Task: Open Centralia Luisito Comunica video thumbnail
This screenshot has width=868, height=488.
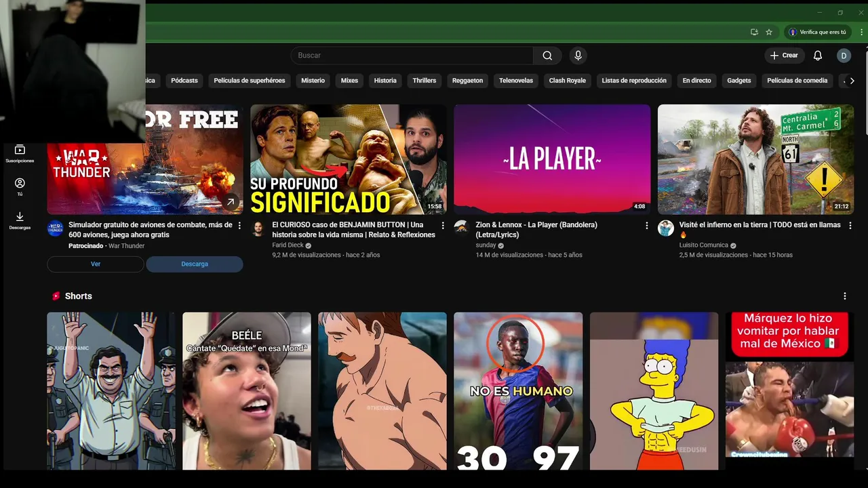Action: tap(755, 159)
